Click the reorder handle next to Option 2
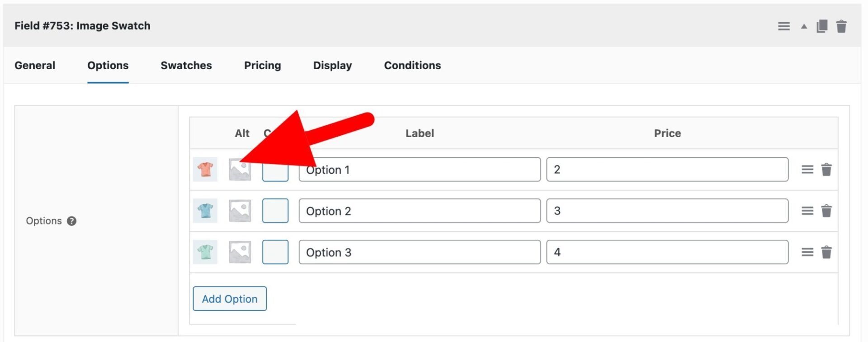Image resolution: width=868 pixels, height=342 pixels. [x=807, y=211]
